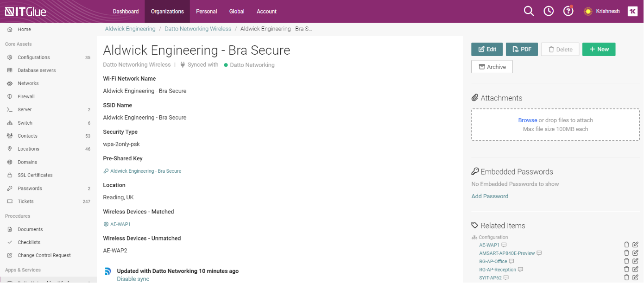Delete SYIT-AP62 related item
The width and height of the screenshot is (644, 283).
626,277
